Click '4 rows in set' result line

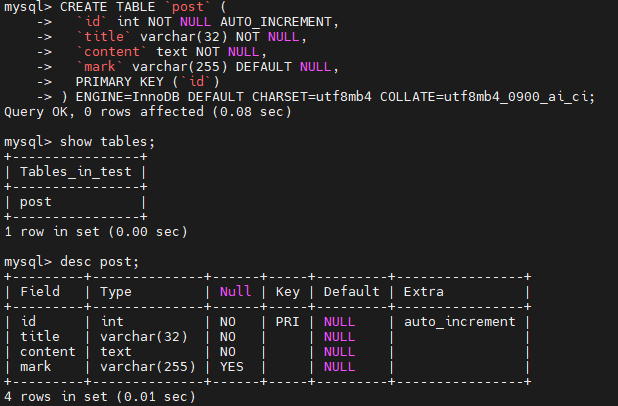tap(95, 397)
